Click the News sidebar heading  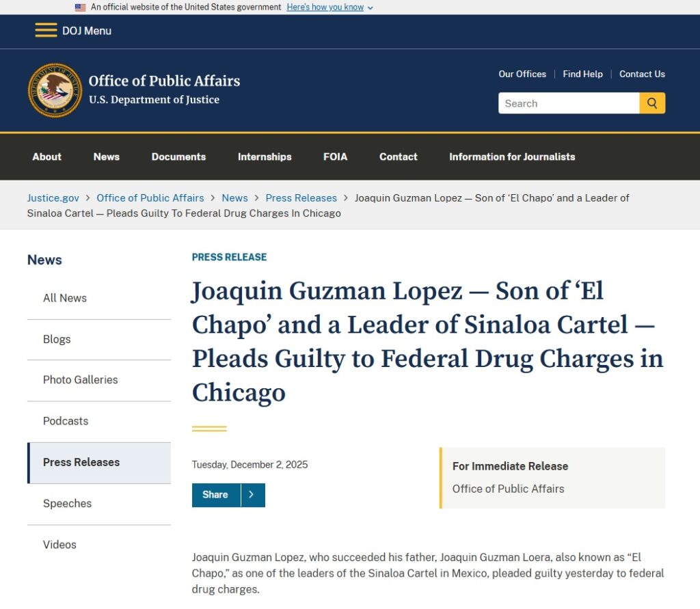(44, 260)
